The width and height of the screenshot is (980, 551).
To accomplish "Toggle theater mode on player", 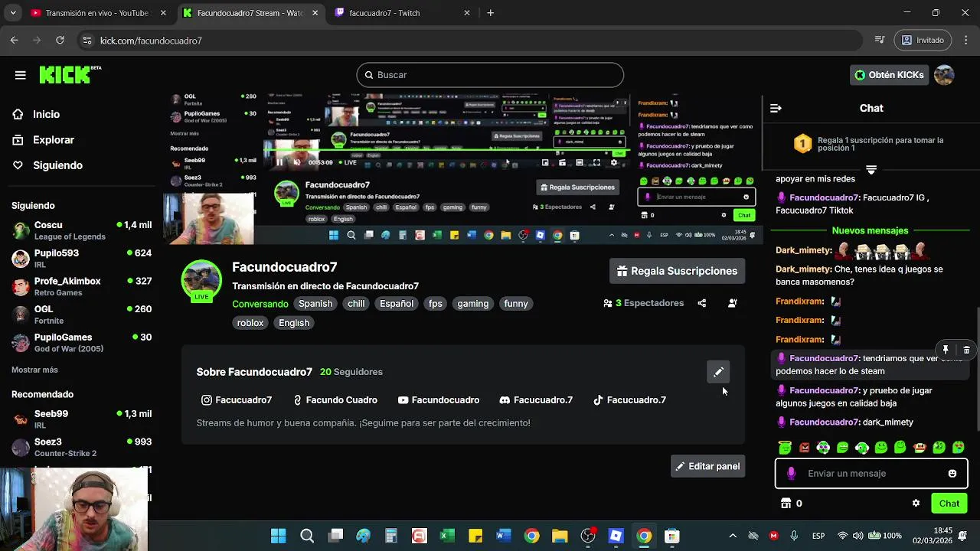I will tap(580, 162).
